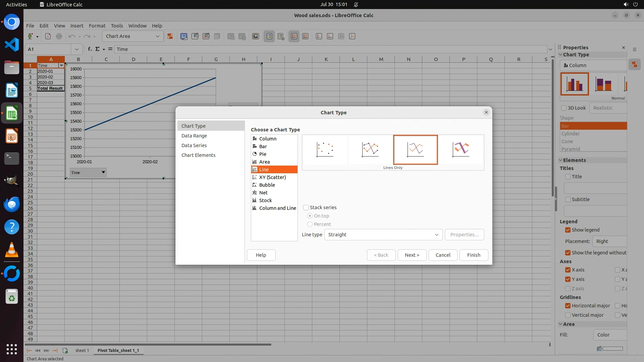Viewport: 644px width, 362px height.
Task: Select Column and Line chart type
Action: tap(277, 208)
